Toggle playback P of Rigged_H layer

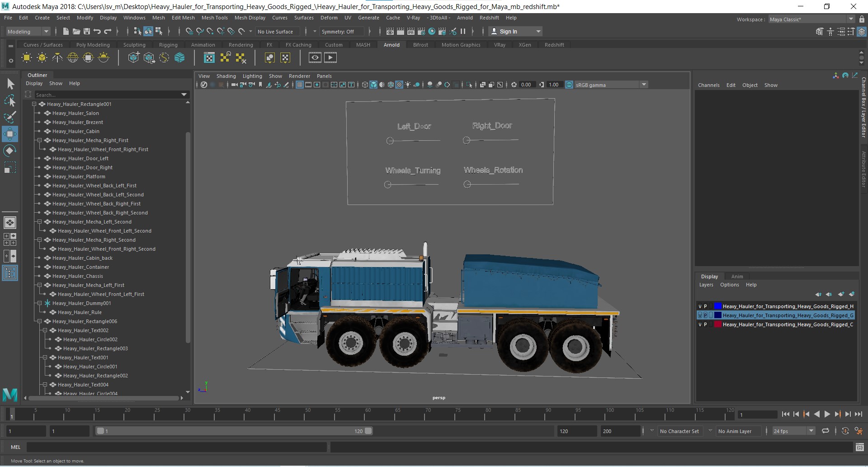click(705, 306)
